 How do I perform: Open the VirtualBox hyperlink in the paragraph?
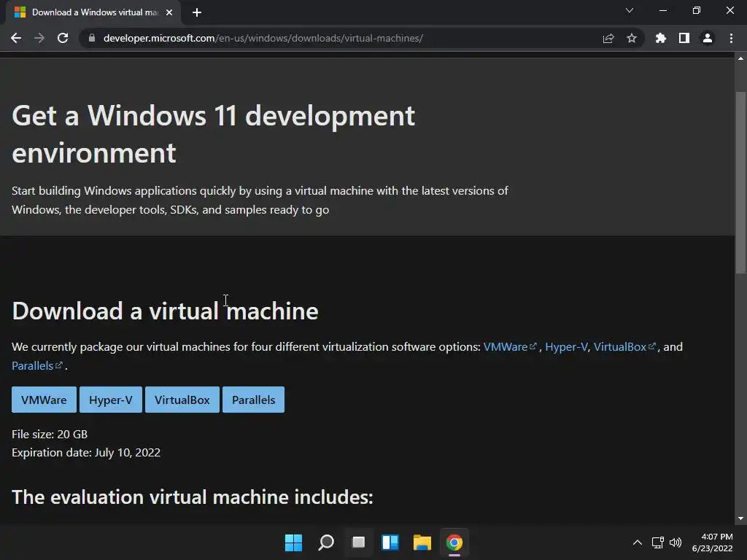(x=624, y=346)
